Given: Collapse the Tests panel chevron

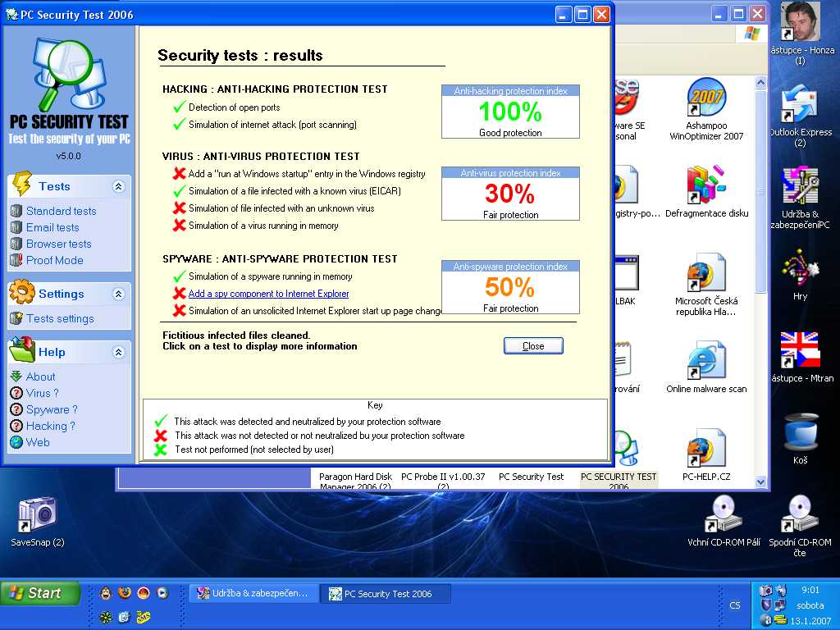Looking at the screenshot, I should (118, 186).
